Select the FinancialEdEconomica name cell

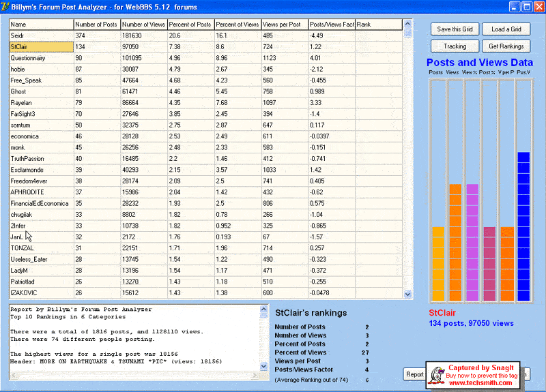pos(42,203)
